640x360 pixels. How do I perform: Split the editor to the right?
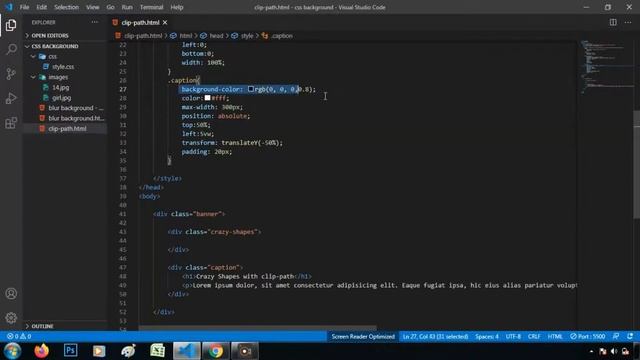point(613,22)
